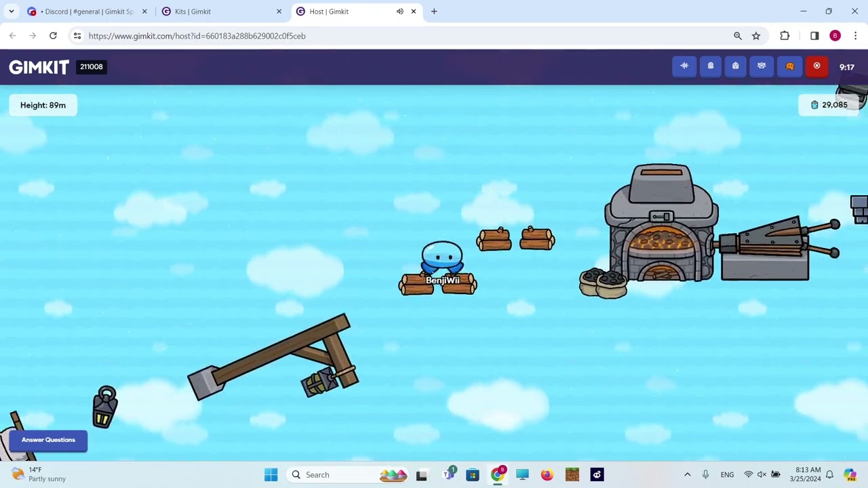Image resolution: width=868 pixels, height=488 pixels.
Task: Click the weather widget showing 14°F
Action: (x=39, y=474)
